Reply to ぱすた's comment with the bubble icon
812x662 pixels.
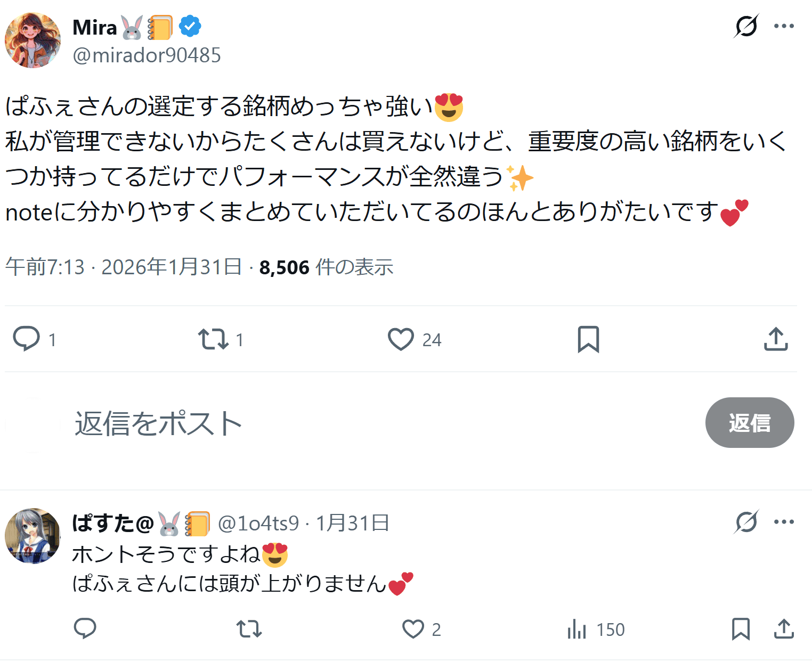pos(85,629)
